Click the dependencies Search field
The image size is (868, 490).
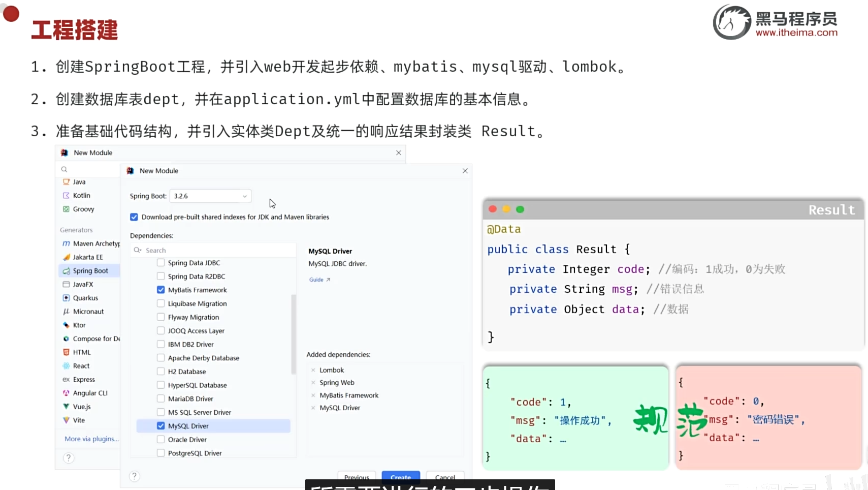point(213,250)
